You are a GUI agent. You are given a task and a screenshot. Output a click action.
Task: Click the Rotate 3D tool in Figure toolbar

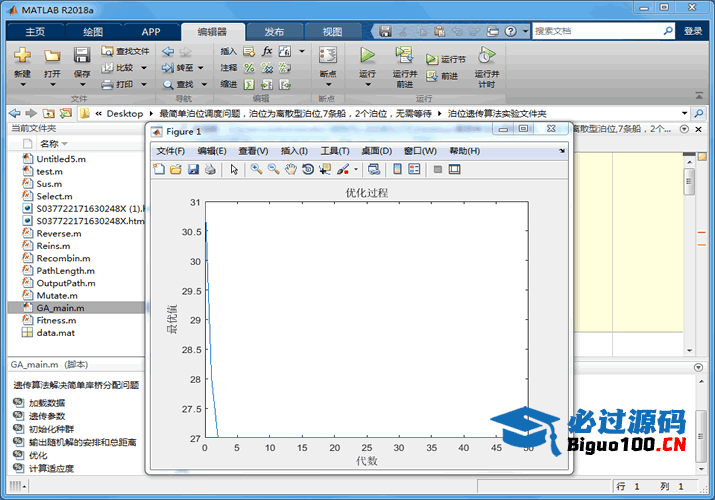coord(307,170)
